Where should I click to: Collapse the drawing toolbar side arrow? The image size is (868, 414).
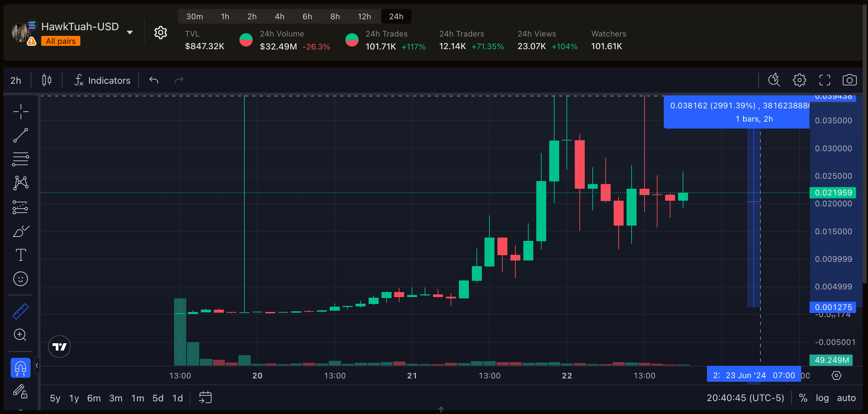(x=37, y=365)
